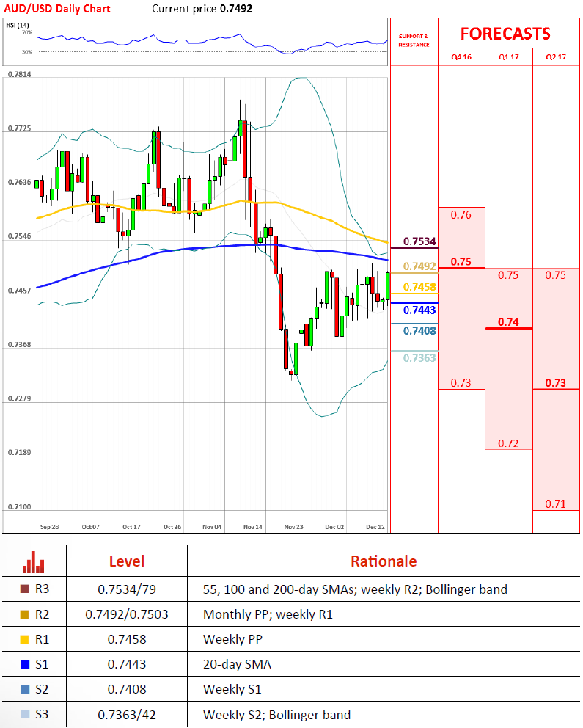Click the 0.7189 price axis label
This screenshot has height=728, width=583.
tap(20, 452)
